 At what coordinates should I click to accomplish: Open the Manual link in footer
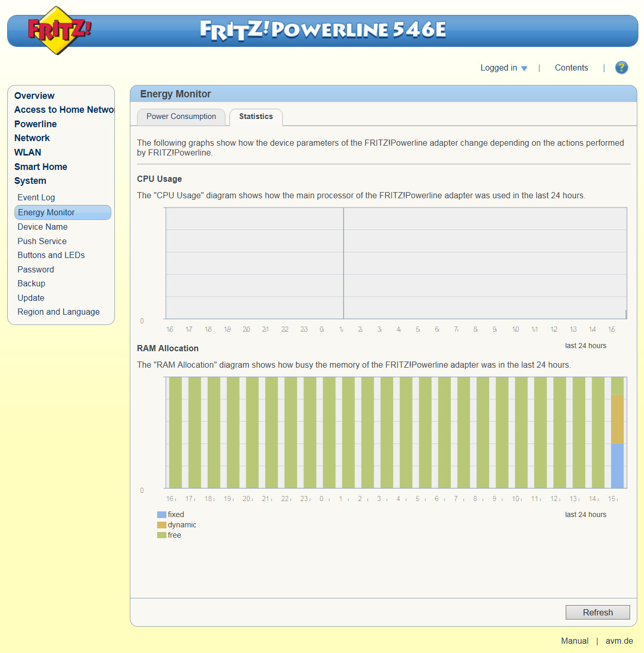point(574,641)
